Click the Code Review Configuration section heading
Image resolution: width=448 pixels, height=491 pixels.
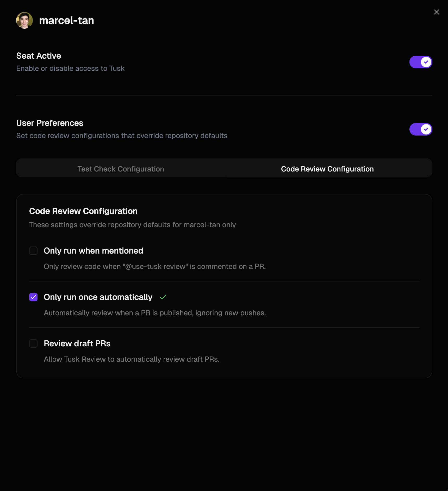[x=83, y=211]
